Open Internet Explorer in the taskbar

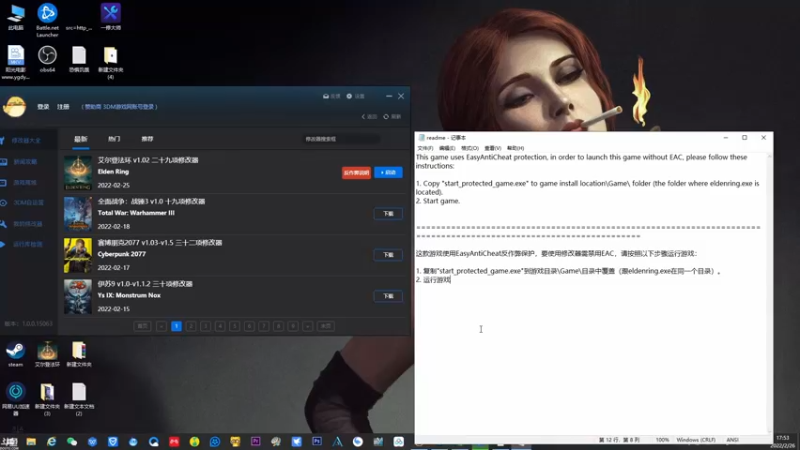[x=52, y=442]
